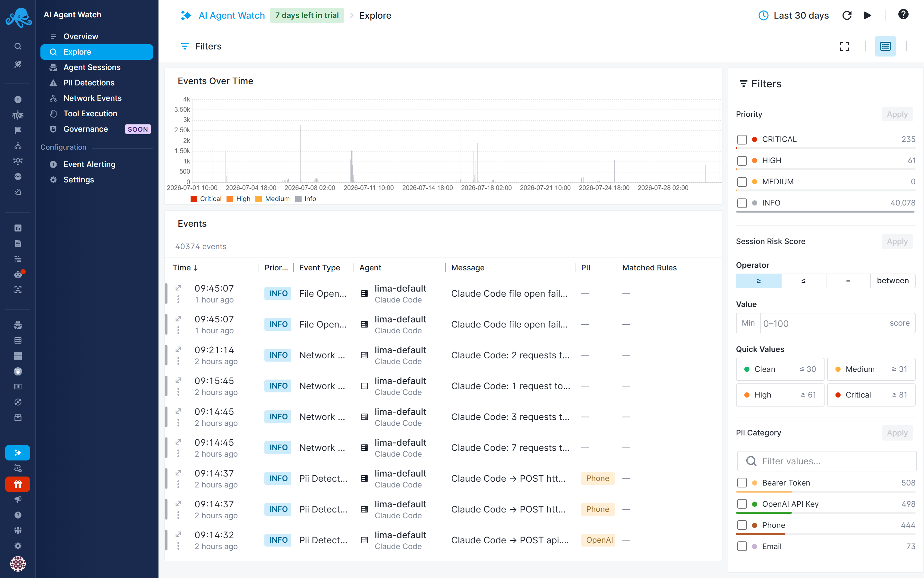This screenshot has height=578, width=924.
Task: Select the between operator
Action: coord(892,281)
